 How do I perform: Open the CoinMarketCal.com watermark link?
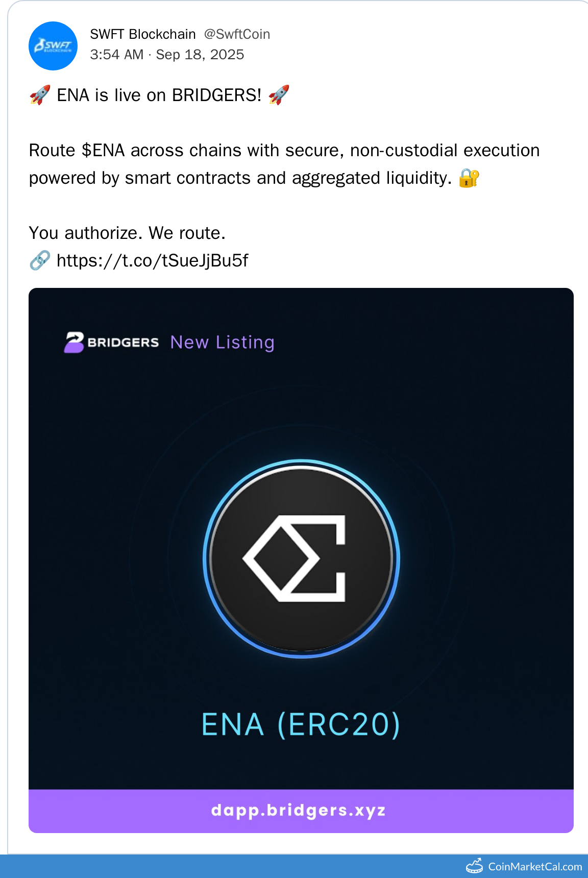click(x=535, y=867)
